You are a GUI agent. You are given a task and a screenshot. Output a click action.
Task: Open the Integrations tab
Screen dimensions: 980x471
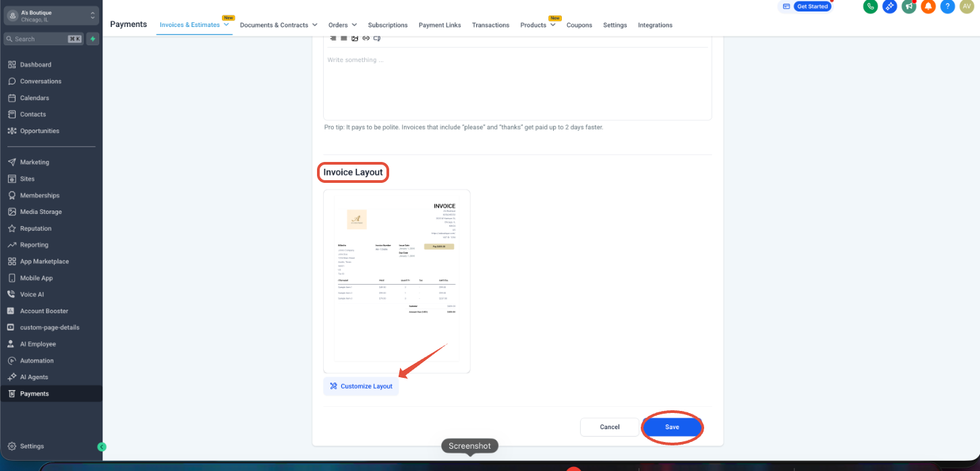pos(655,25)
